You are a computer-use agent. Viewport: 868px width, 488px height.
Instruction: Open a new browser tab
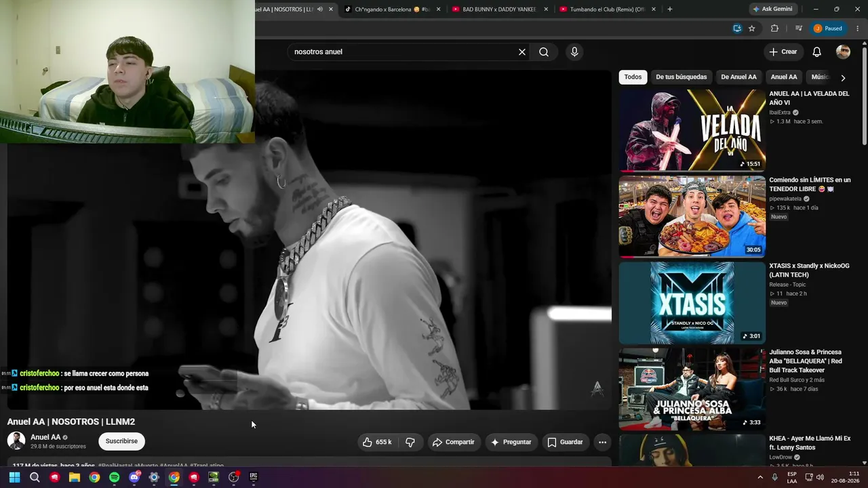tap(670, 9)
